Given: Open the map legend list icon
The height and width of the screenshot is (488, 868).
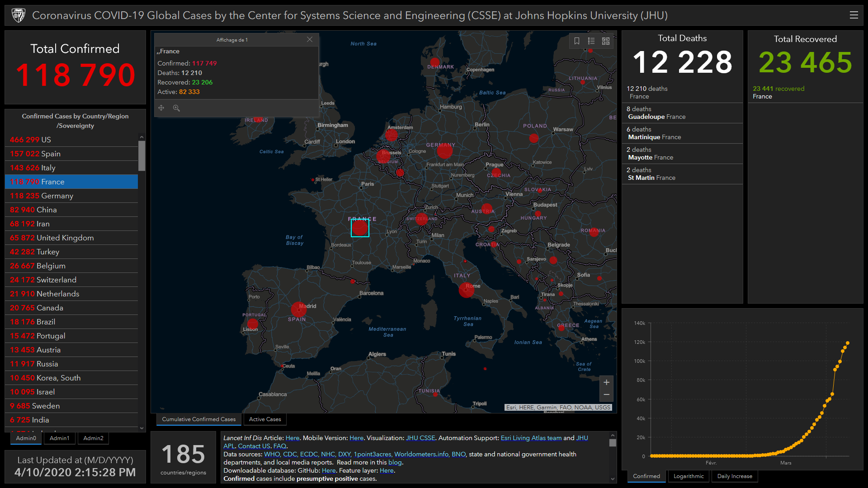Looking at the screenshot, I should click(x=591, y=41).
